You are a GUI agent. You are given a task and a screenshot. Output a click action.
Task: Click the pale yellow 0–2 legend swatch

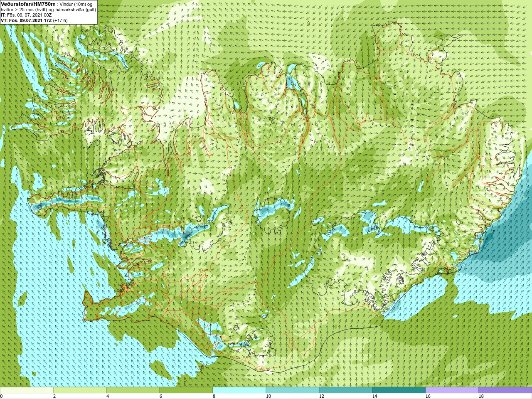(27, 390)
